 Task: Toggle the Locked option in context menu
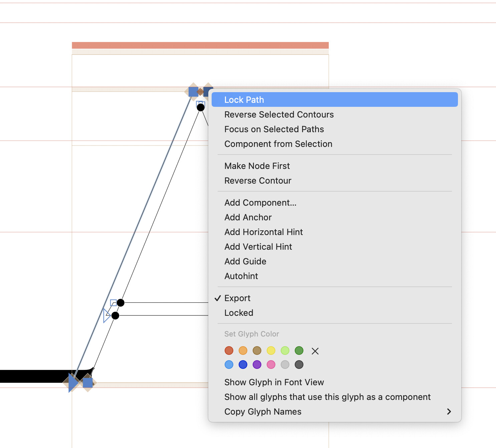pos(239,313)
